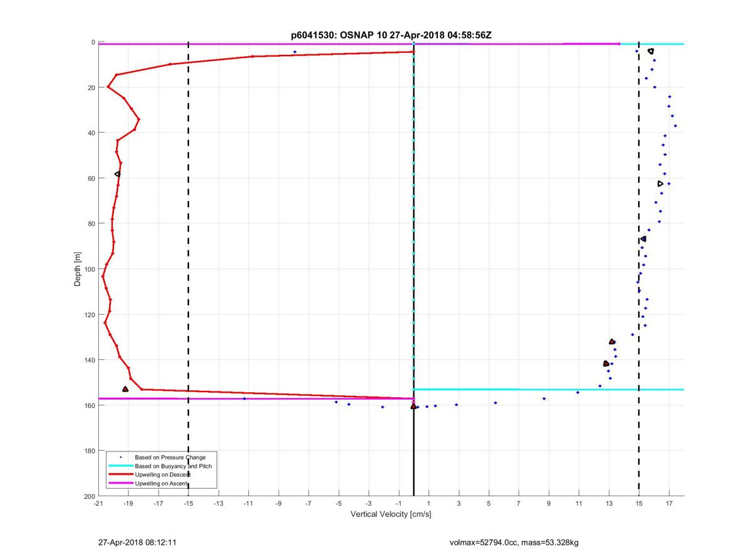Click x-axis tick label 9
756x558 pixels.
[549, 503]
